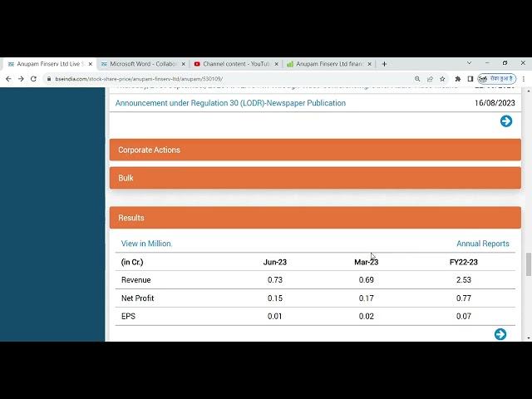Click Mar-23 EPS value 0.02
Viewport: 532px width, 399px height.
[x=366, y=316]
